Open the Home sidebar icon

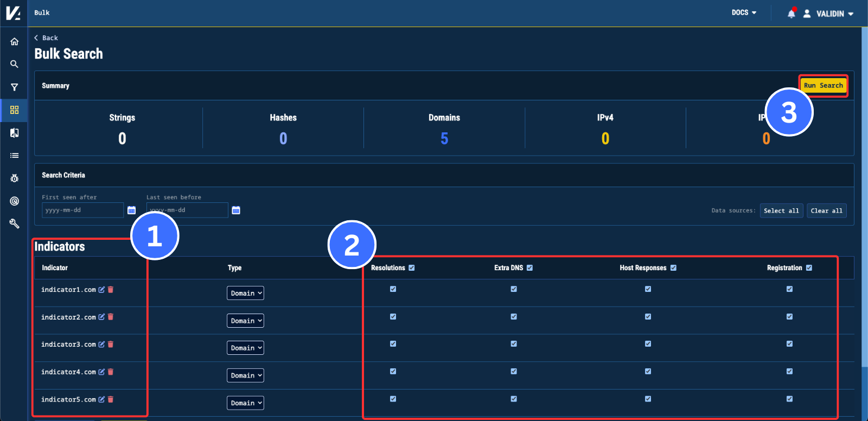14,41
